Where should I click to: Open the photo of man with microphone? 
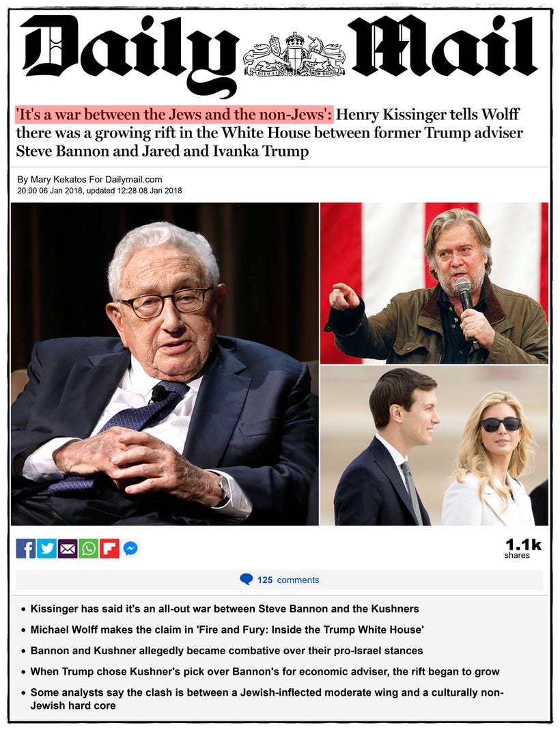tap(434, 283)
